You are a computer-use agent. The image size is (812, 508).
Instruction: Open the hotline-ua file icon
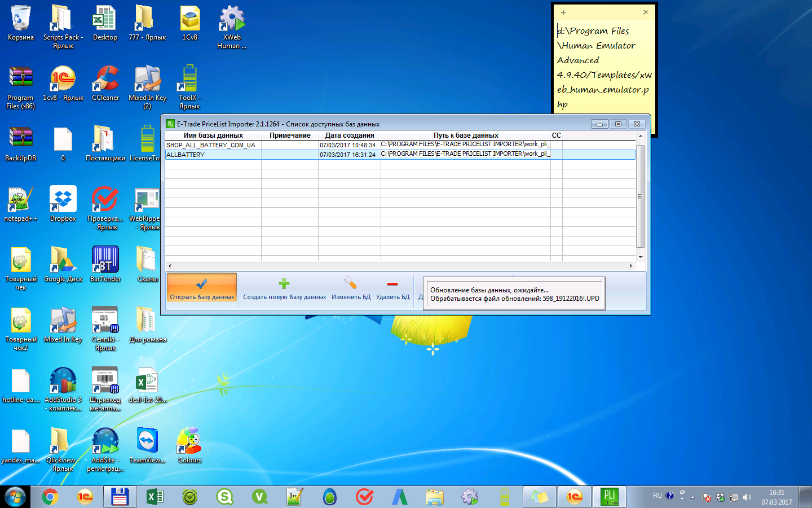click(21, 386)
